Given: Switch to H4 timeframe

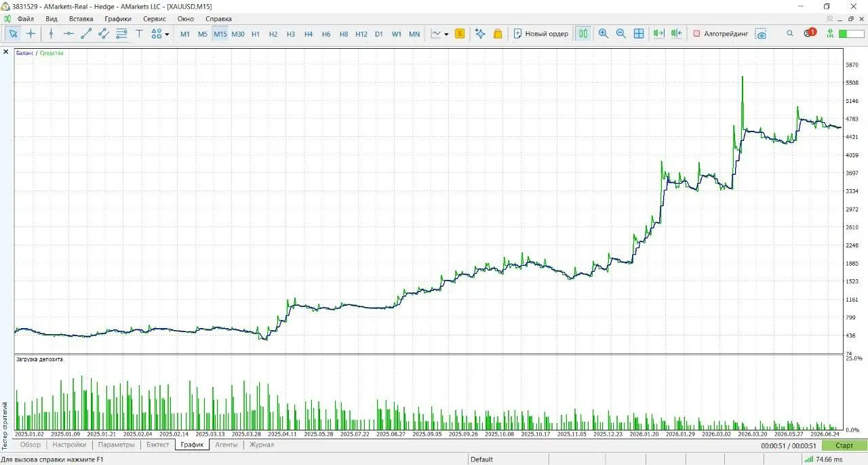Looking at the screenshot, I should tap(309, 34).
